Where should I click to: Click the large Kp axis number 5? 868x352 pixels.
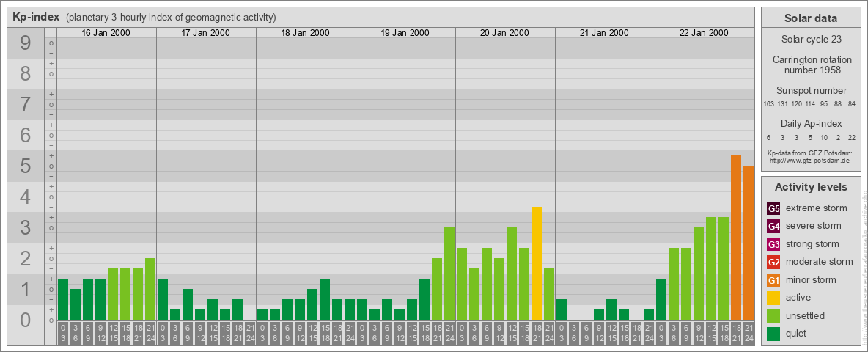point(26,166)
